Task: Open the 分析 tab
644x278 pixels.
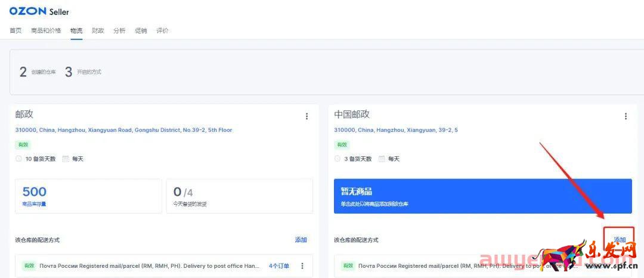Action: point(119,30)
